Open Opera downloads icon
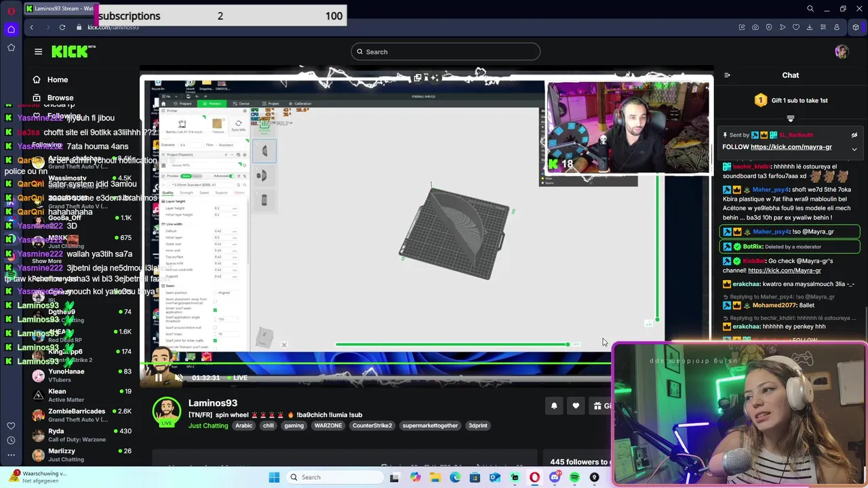The width and height of the screenshot is (868, 488). (809, 27)
